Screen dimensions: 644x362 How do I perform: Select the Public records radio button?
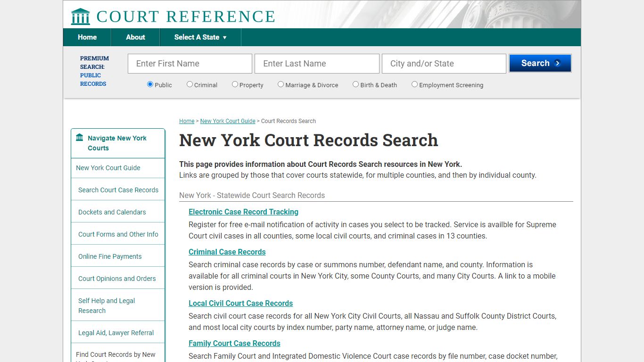pos(149,83)
